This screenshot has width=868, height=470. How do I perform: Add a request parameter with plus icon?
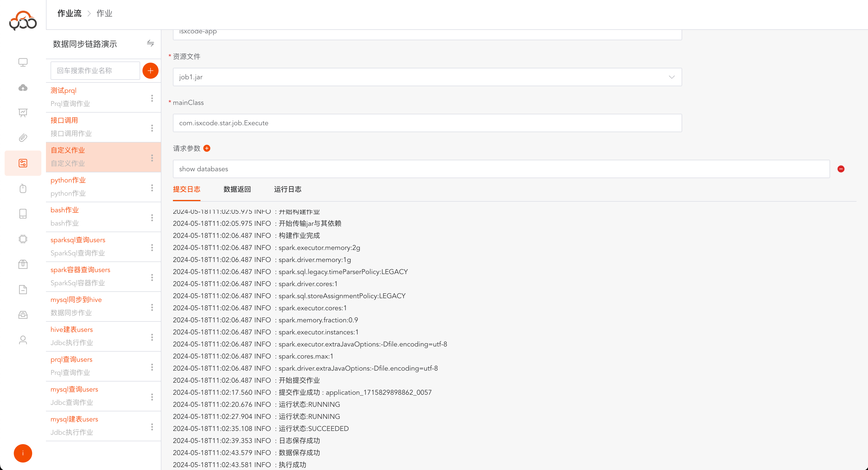pyautogui.click(x=207, y=148)
